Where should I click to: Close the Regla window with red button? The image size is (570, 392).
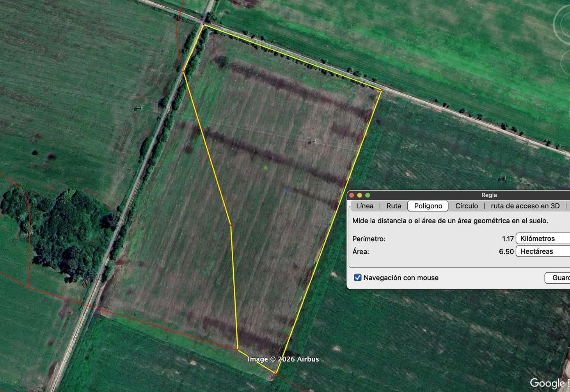click(x=352, y=195)
